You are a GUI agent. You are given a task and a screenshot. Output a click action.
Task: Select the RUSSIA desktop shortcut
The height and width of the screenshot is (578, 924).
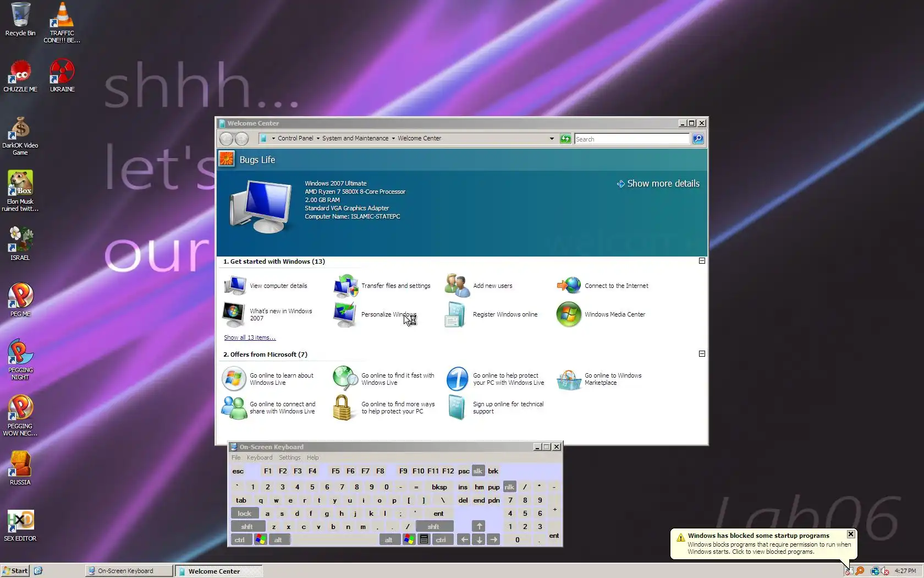click(20, 468)
